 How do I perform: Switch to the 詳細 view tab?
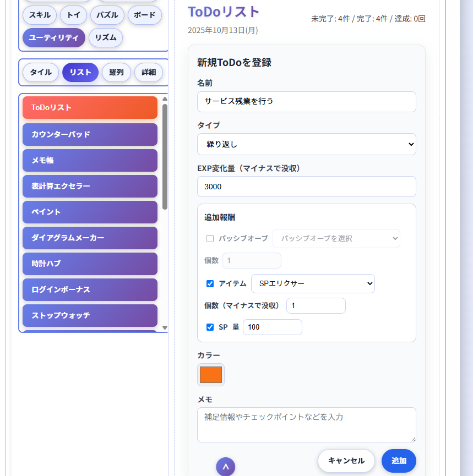(148, 72)
